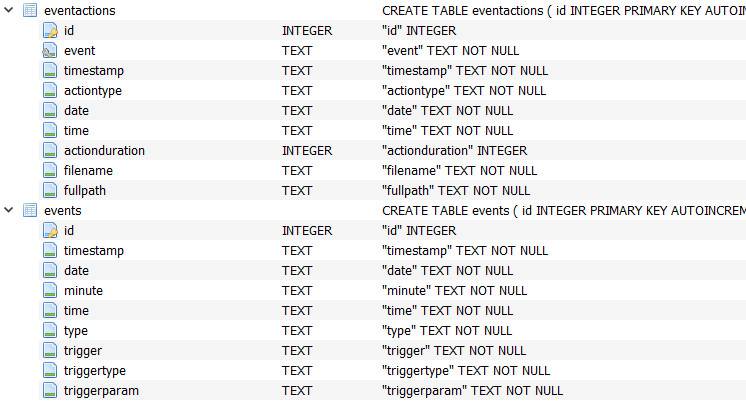Image resolution: width=746 pixels, height=403 pixels.
Task: Click the actionduration column icon
Action: (x=51, y=150)
